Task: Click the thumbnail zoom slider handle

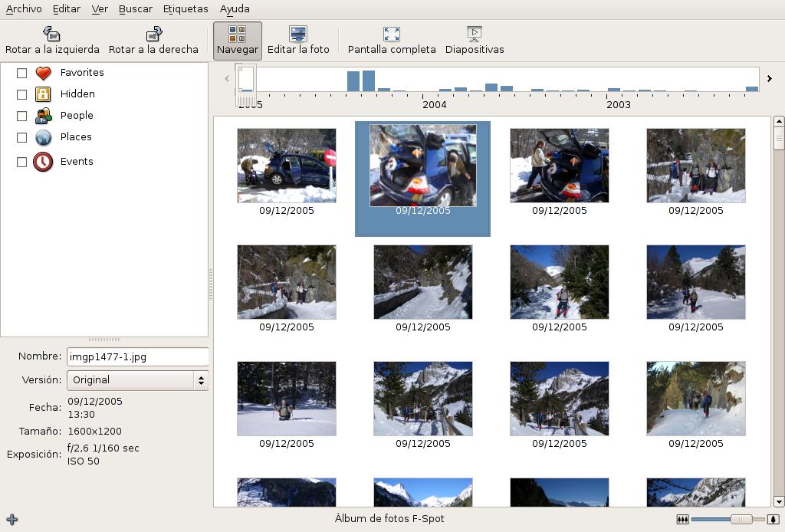Action: coord(741,520)
